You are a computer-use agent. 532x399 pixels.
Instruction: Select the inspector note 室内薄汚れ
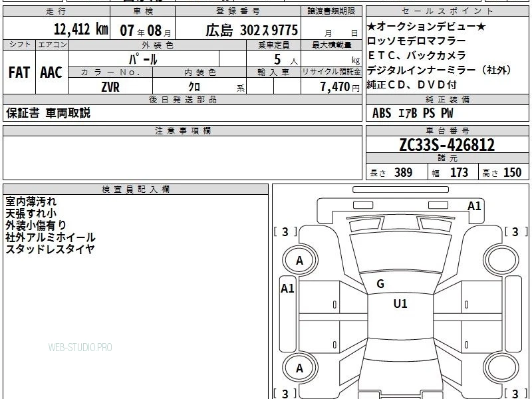point(31,201)
